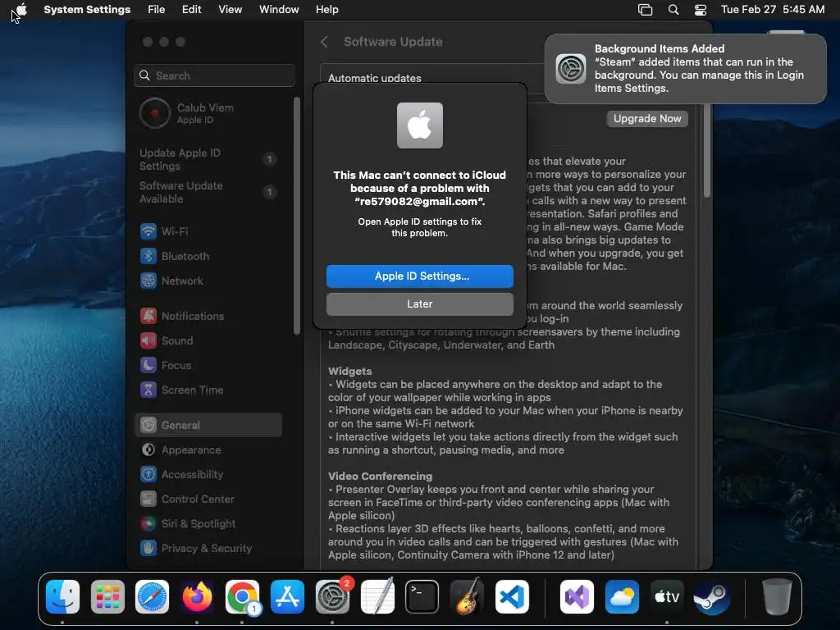The width and height of the screenshot is (840, 630).
Task: Open Steam from the Dock
Action: tap(712, 597)
